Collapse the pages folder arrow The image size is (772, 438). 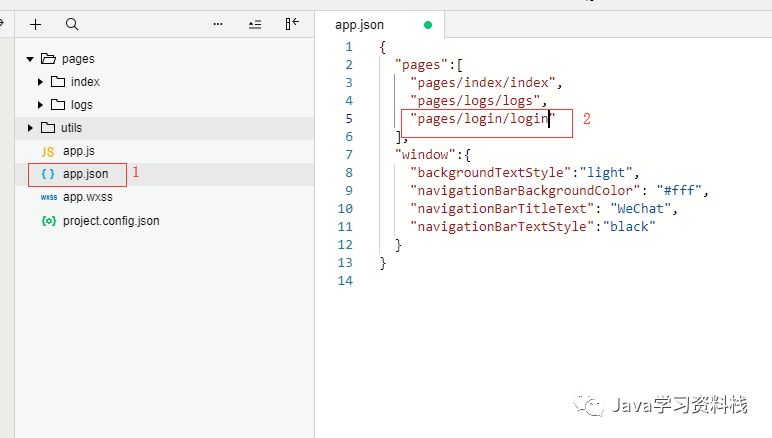click(30, 59)
